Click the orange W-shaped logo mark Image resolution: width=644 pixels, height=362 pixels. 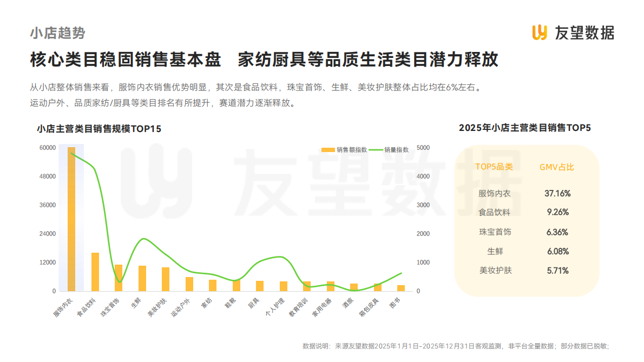click(540, 32)
